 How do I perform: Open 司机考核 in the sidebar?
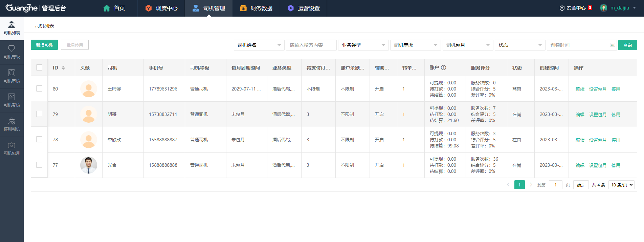12,100
